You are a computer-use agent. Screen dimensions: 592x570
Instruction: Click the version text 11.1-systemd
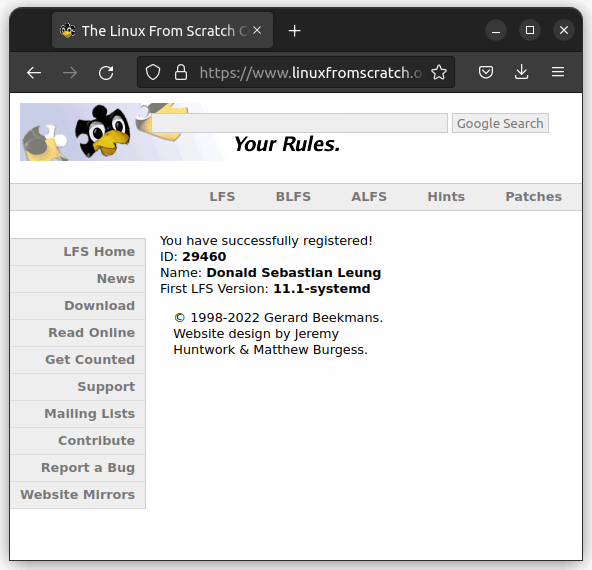click(322, 289)
